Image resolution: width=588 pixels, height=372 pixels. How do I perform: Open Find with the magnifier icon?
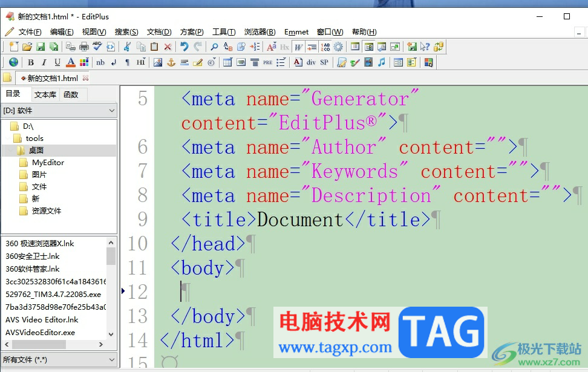click(x=214, y=47)
